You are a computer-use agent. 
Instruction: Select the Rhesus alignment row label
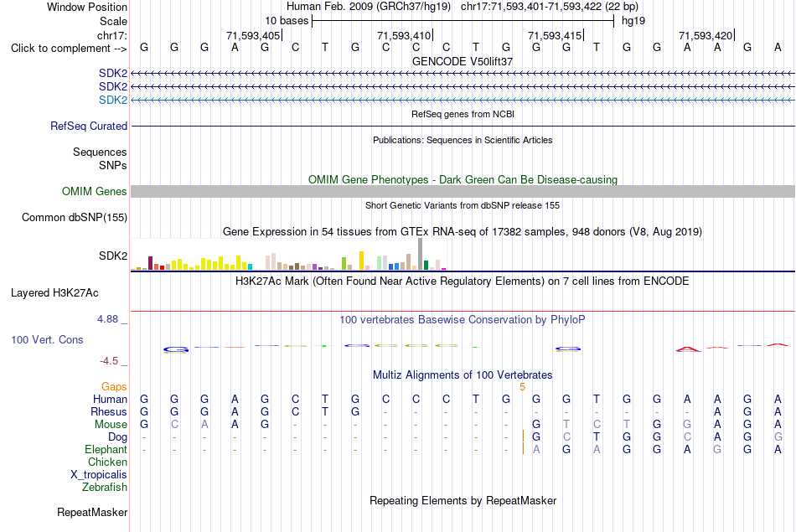[x=109, y=411]
